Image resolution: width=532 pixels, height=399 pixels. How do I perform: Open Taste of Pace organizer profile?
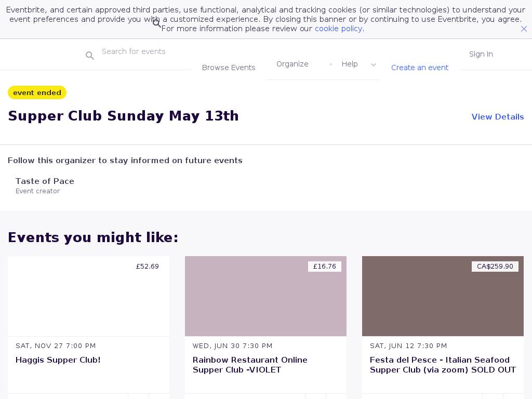pyautogui.click(x=45, y=181)
